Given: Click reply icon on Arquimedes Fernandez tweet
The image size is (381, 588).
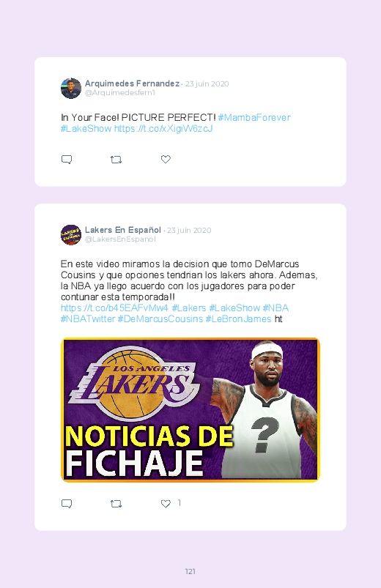Looking at the screenshot, I should [x=67, y=160].
